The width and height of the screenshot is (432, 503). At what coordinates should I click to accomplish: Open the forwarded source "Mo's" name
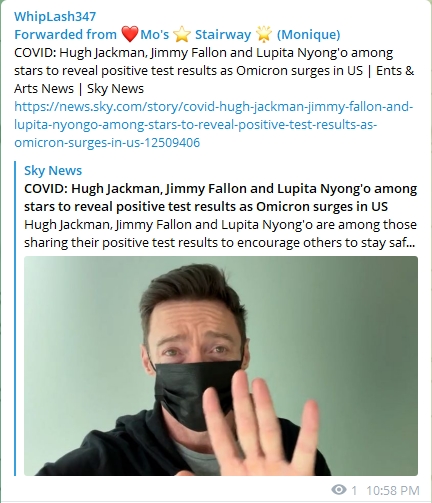tap(155, 34)
